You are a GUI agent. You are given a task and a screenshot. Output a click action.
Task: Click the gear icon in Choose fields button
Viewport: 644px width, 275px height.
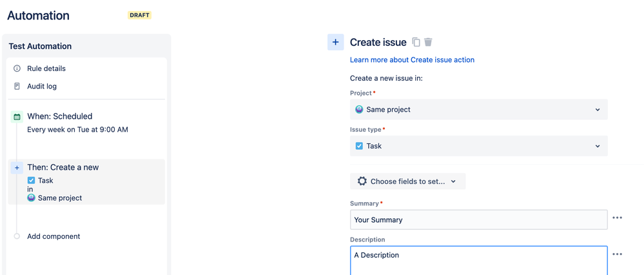(x=362, y=181)
